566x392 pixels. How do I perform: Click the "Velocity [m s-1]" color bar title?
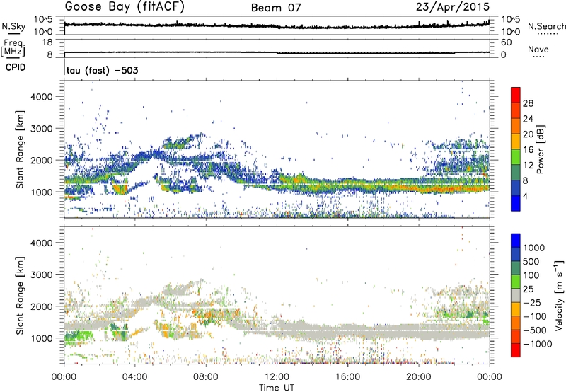559,295
